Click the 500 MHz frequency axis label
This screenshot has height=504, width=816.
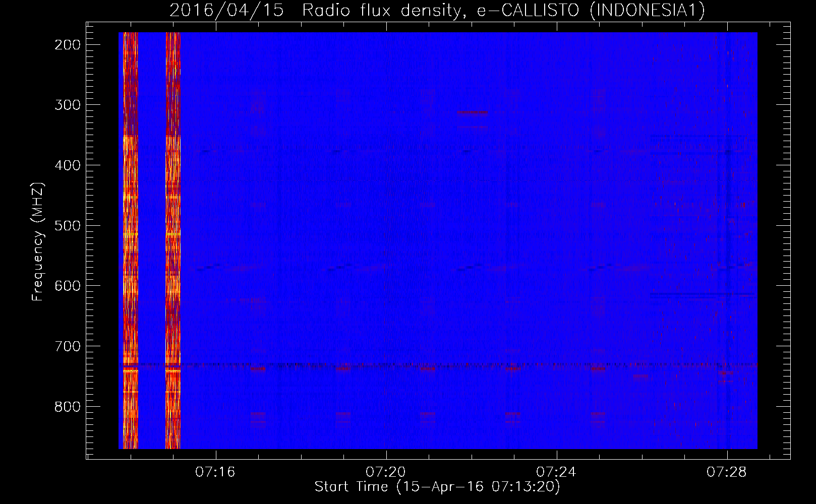(67, 225)
